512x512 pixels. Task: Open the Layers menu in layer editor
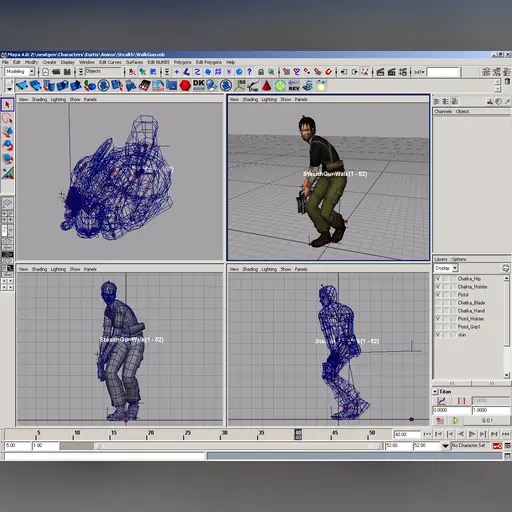(x=441, y=259)
